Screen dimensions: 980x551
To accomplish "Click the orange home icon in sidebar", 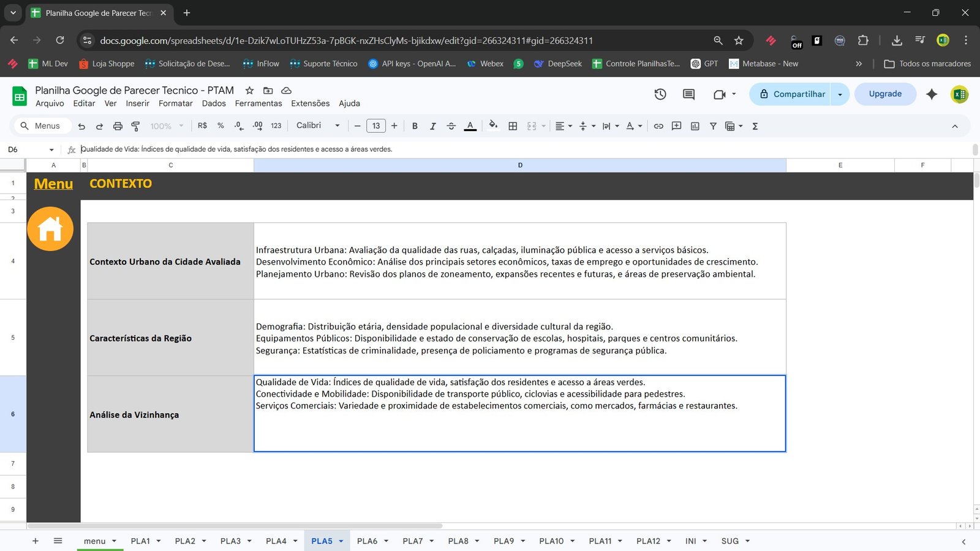I will [50, 228].
